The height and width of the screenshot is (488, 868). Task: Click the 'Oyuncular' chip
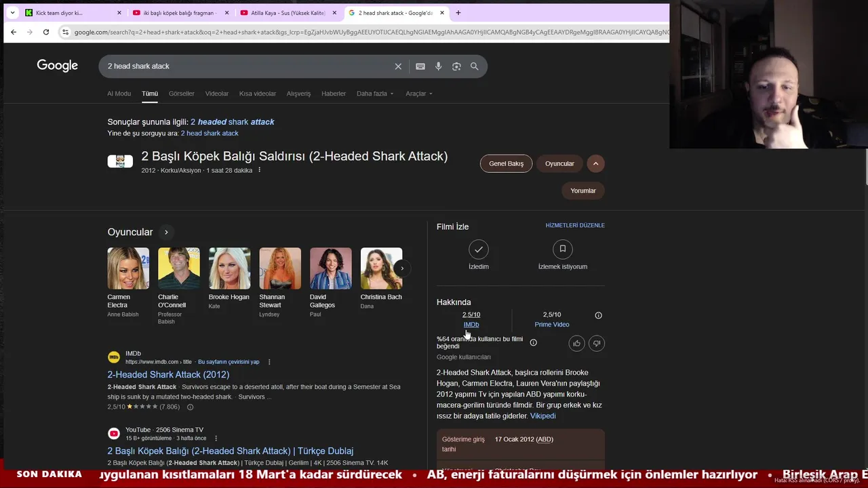coord(559,163)
